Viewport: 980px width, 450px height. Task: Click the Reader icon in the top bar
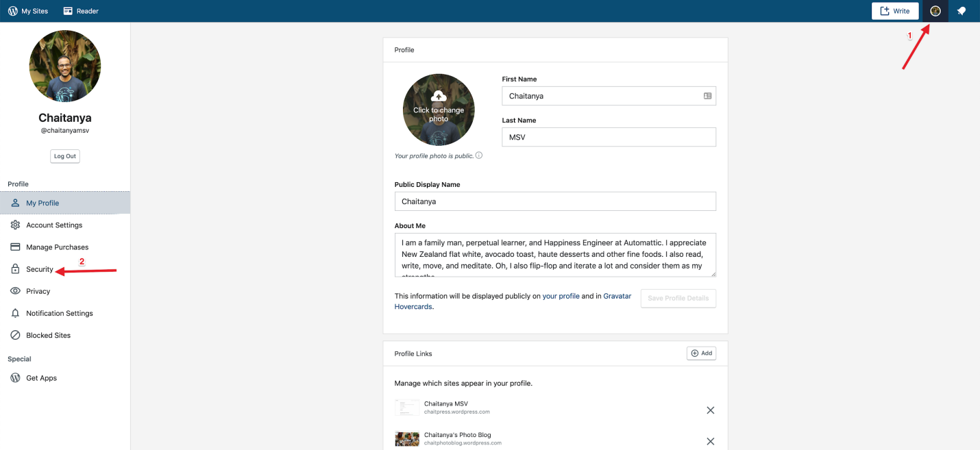pos(68,11)
